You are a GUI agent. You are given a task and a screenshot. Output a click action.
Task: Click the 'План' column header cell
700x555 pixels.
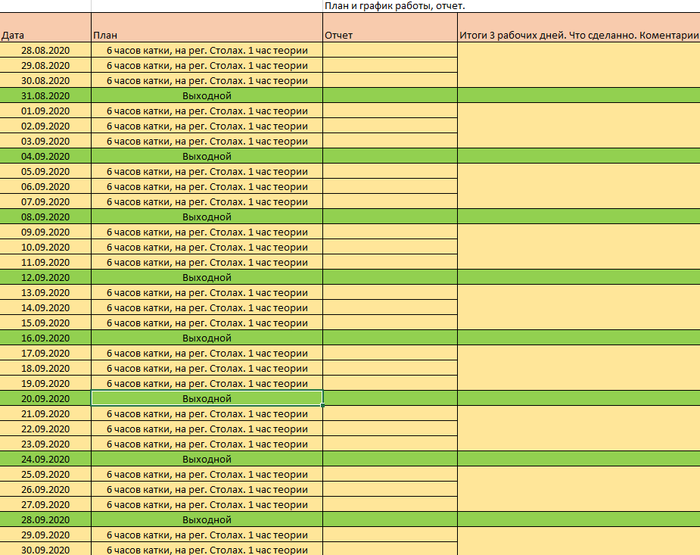(x=207, y=28)
